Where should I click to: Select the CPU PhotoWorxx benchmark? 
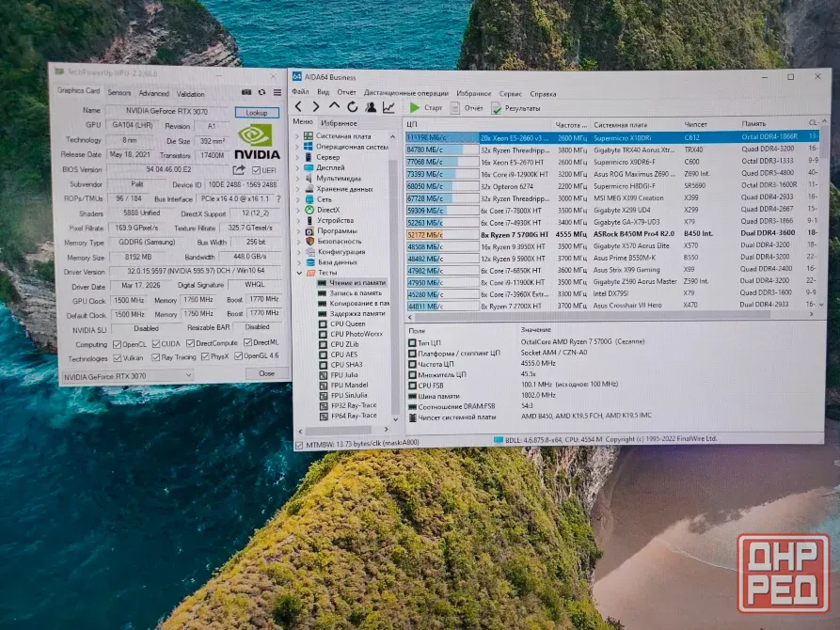point(357,334)
